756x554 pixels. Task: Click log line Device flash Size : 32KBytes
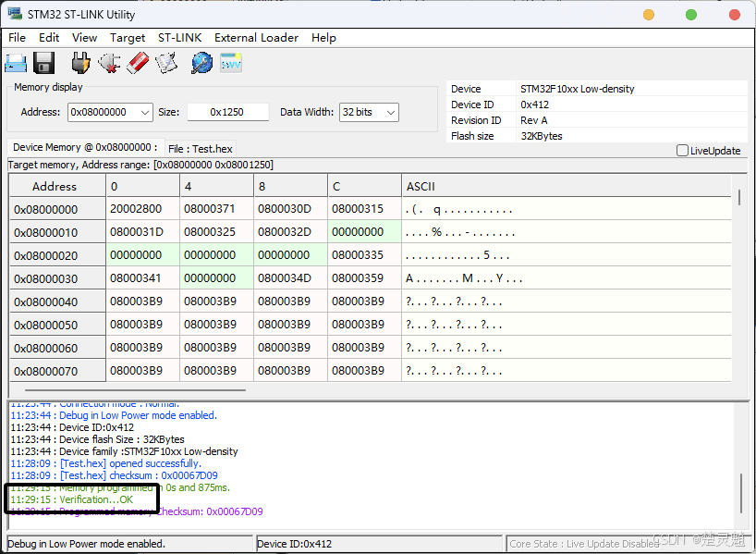[x=97, y=439]
